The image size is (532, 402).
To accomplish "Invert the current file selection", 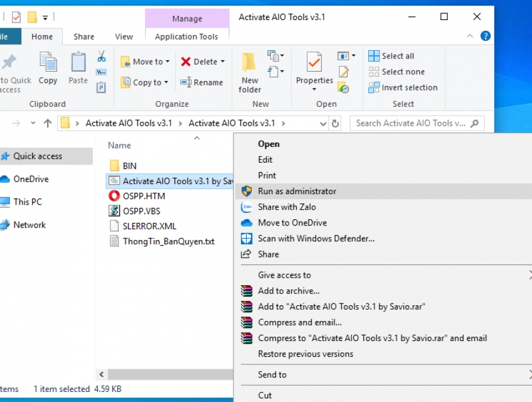I will [402, 88].
